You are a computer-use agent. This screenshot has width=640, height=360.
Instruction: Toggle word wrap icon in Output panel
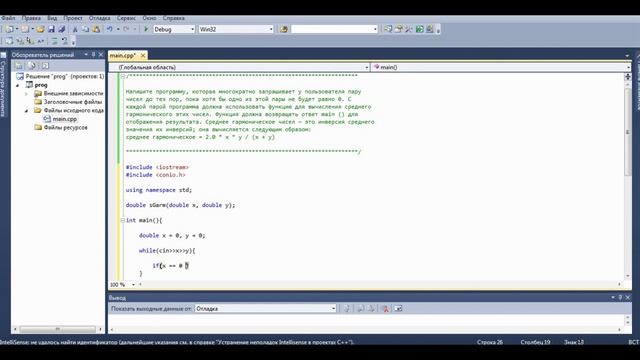tap(398, 309)
